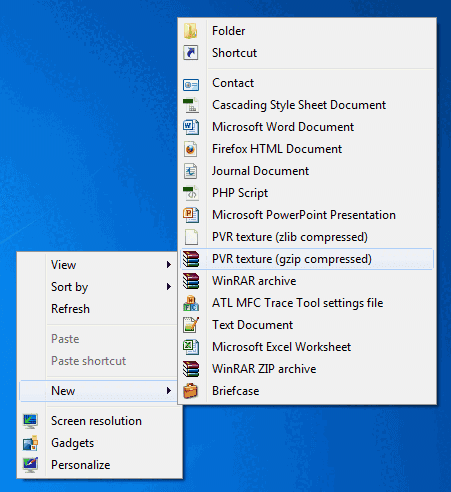Click the Text Document notepad icon

tap(191, 325)
